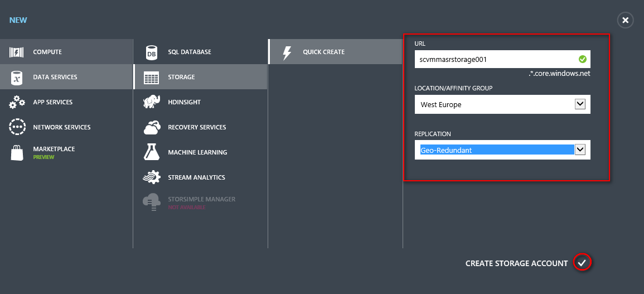Click the App Services gears icon
The height and width of the screenshot is (294, 644).
[17, 103]
